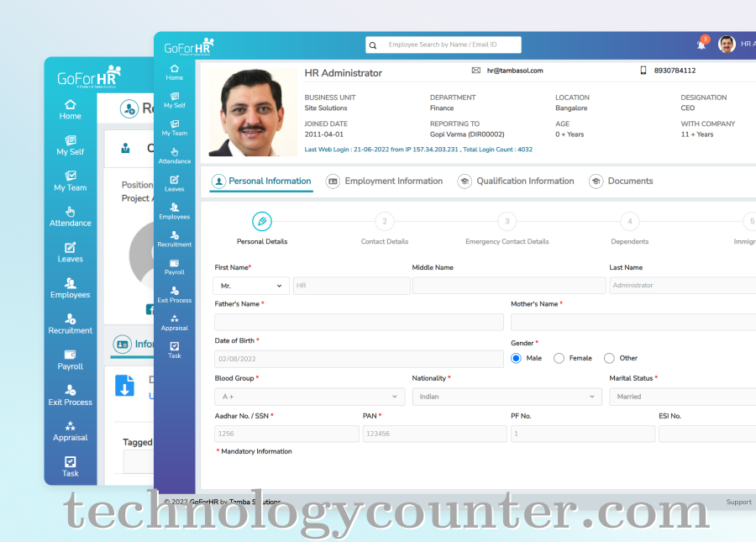Screen dimensions: 756x542
Task: Open Payroll in the front window sidebar
Action: [175, 267]
